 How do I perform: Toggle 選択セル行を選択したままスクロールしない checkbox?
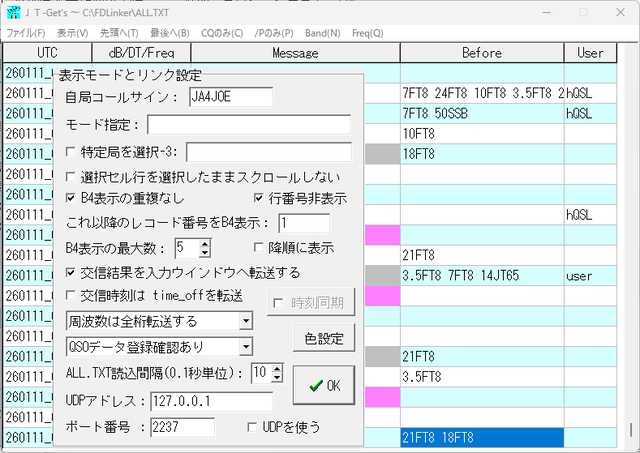coord(71,177)
